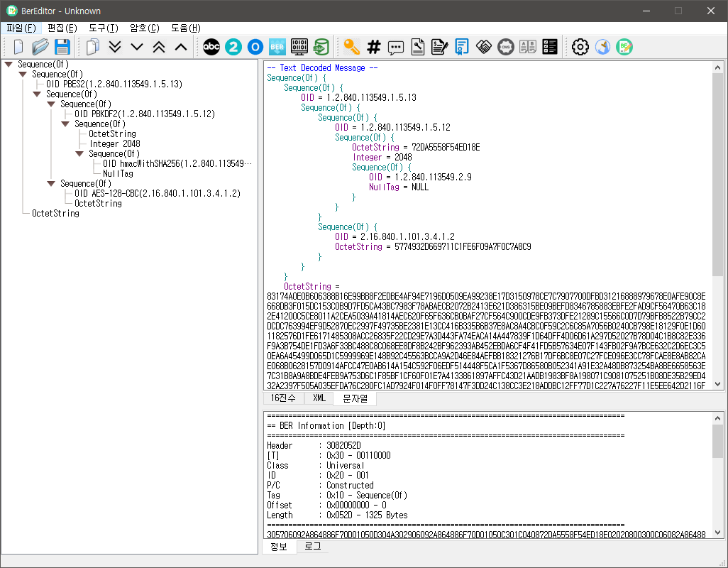Collapse the Sequence(Of) directly below OID PBES2
The image size is (728, 568).
[x=37, y=94]
